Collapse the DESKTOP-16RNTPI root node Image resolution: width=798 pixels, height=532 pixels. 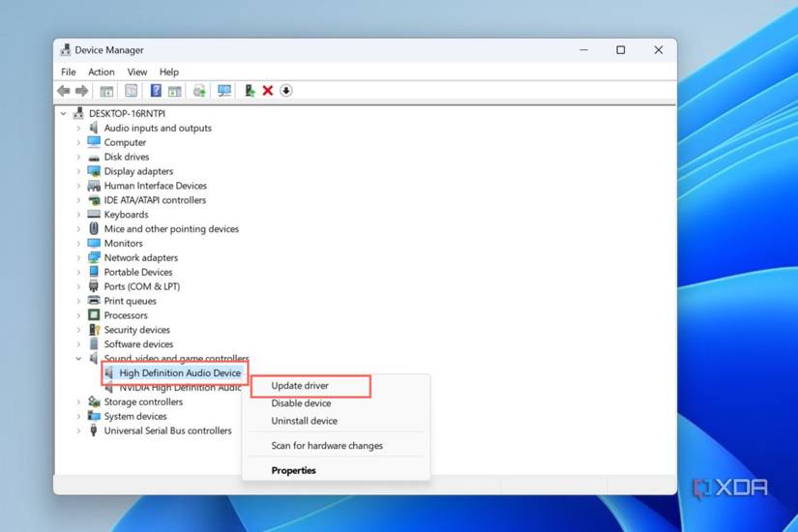click(64, 113)
